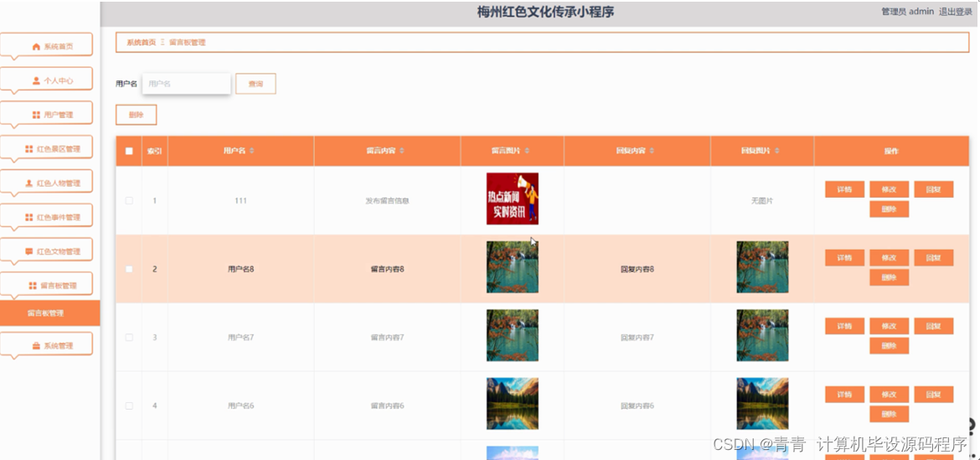This screenshot has width=980, height=460.
Task: Click the 回复内容8 cell text
Action: (x=637, y=269)
